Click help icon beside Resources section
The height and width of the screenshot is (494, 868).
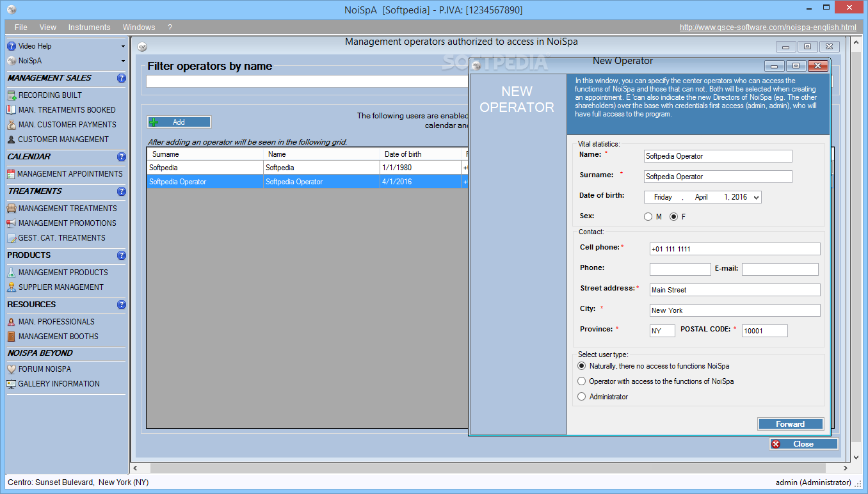[x=122, y=305]
